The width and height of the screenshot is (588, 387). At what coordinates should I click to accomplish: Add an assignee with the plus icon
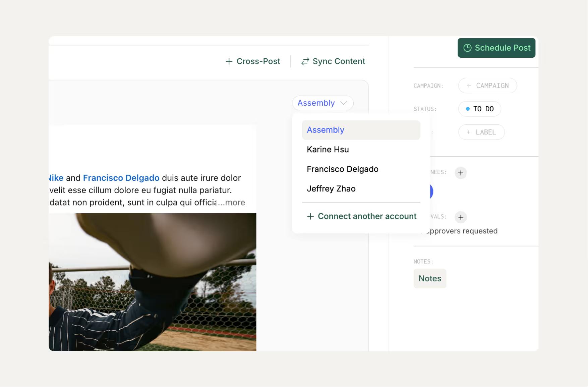click(x=461, y=173)
